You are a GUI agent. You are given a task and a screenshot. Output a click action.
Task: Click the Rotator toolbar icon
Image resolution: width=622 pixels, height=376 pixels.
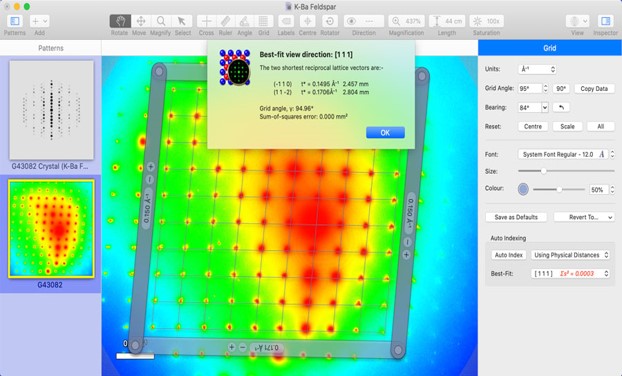330,21
